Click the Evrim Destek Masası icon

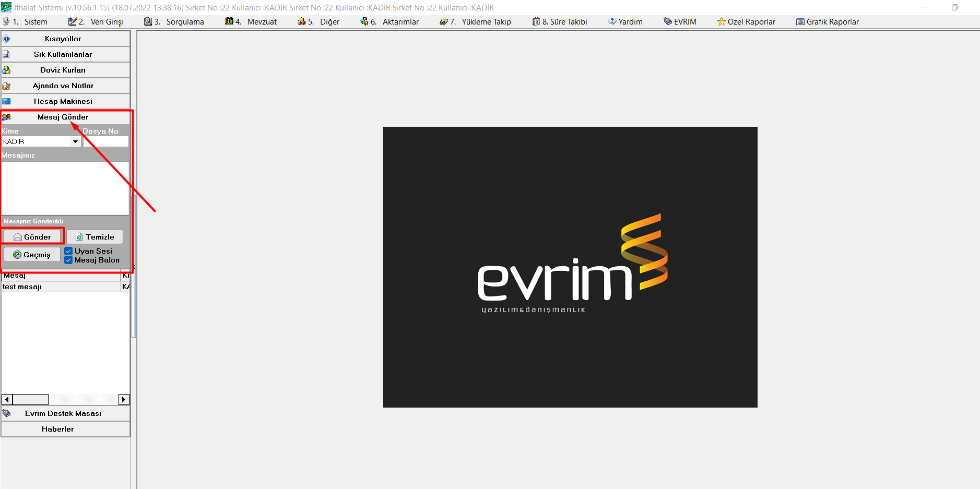pyautogui.click(x=6, y=413)
